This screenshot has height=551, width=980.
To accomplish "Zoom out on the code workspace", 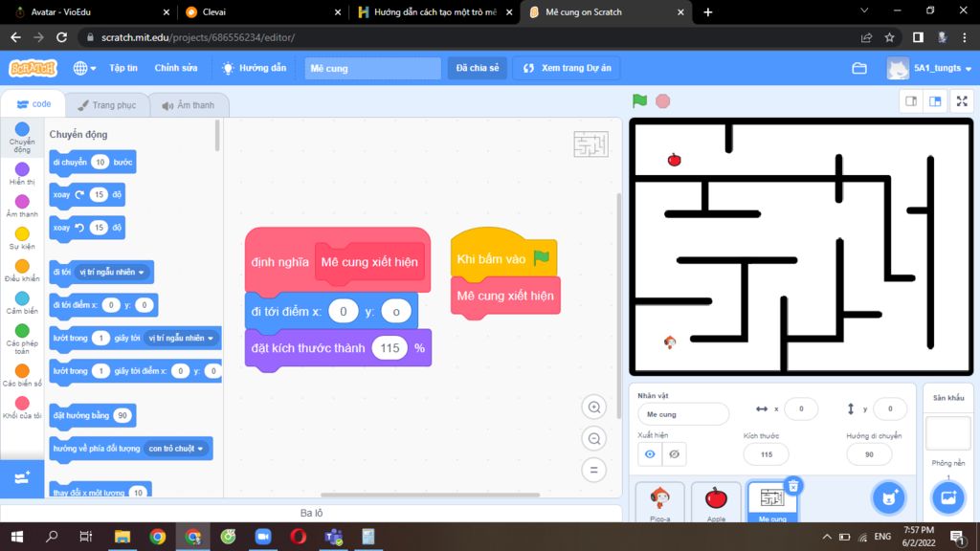I will pos(594,439).
